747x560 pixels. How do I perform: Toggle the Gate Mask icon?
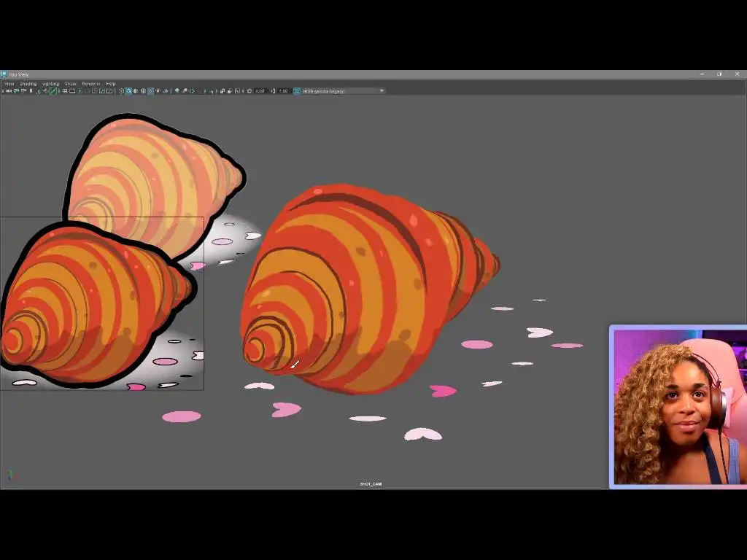pos(88,90)
